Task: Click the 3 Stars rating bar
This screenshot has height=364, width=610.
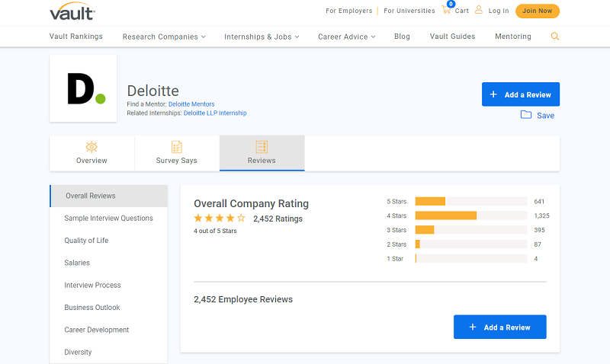Action: click(471, 230)
